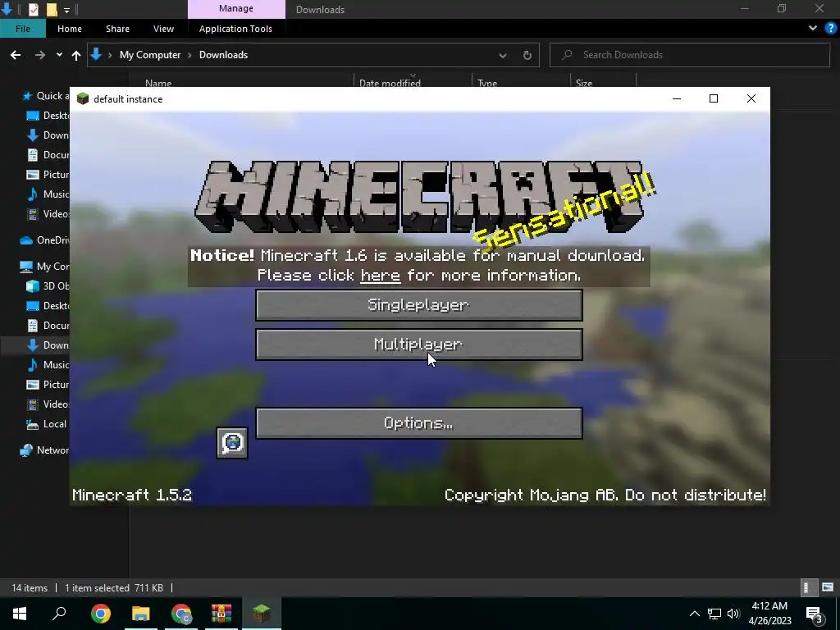Image resolution: width=840 pixels, height=630 pixels.
Task: Open network status tray icon
Action: click(x=714, y=614)
